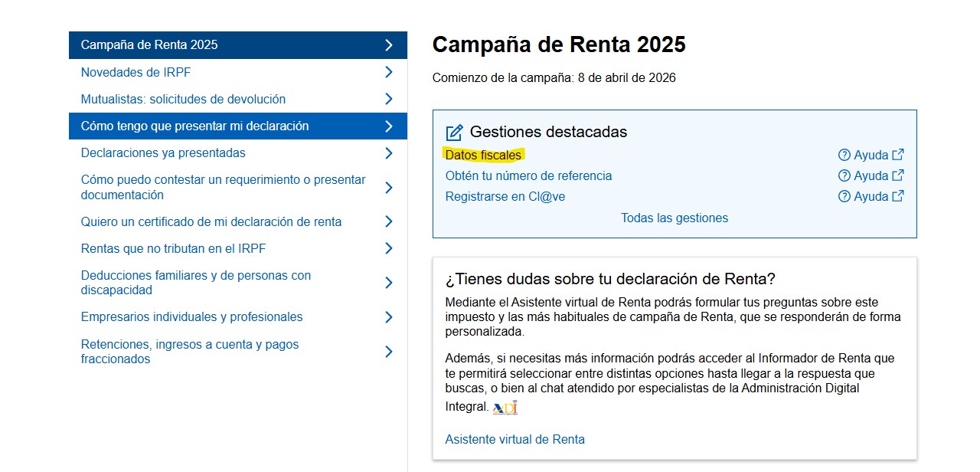Click the help icon for Obtén tu número de referencia
The image size is (980, 472).
(x=844, y=175)
